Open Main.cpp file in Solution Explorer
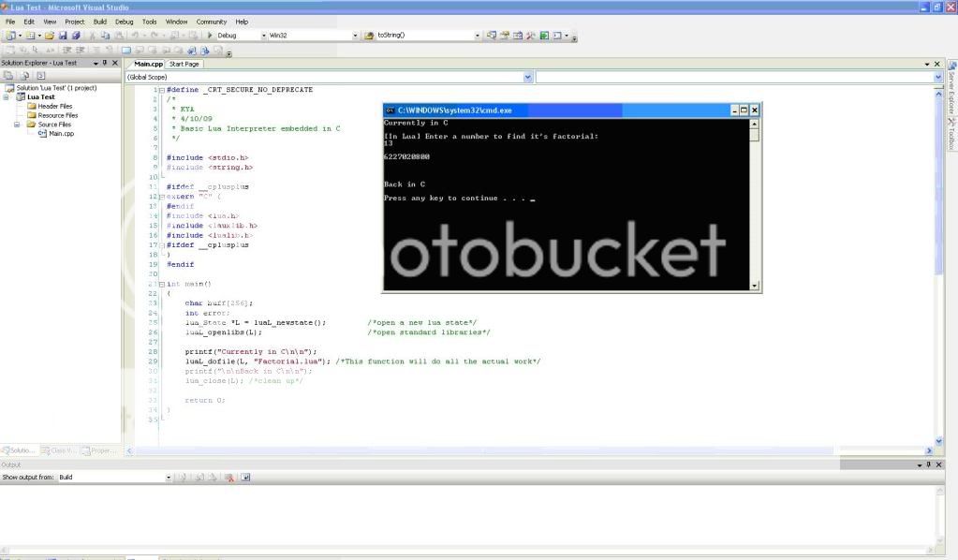 tap(61, 134)
